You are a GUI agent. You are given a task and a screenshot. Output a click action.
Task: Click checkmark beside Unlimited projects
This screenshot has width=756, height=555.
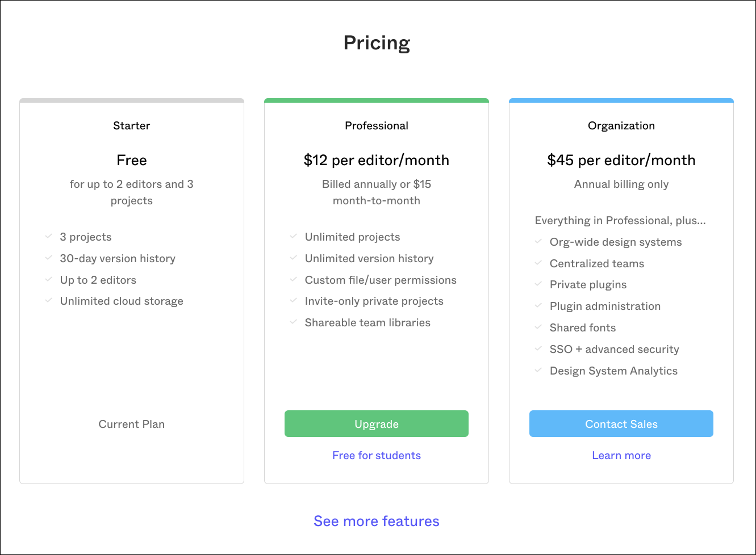[294, 236]
